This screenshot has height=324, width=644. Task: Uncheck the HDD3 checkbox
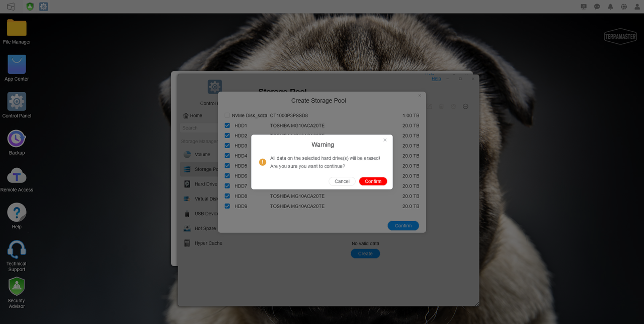pos(227,146)
